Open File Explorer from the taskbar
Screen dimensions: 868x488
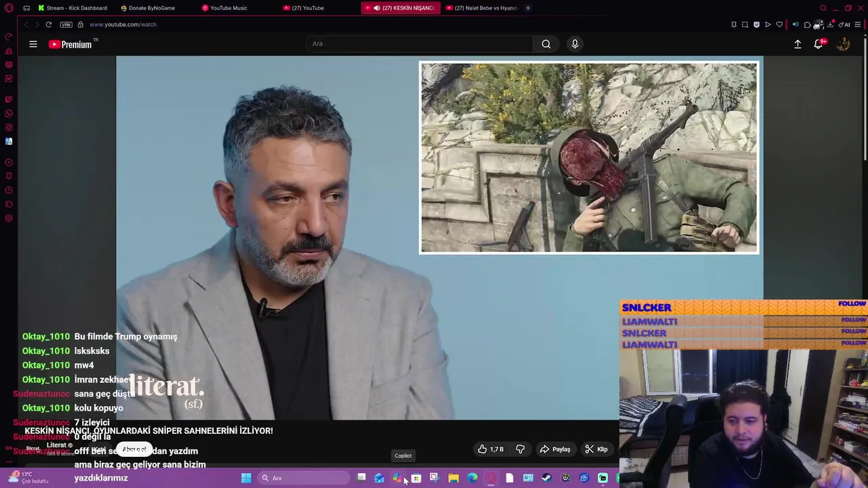click(454, 478)
